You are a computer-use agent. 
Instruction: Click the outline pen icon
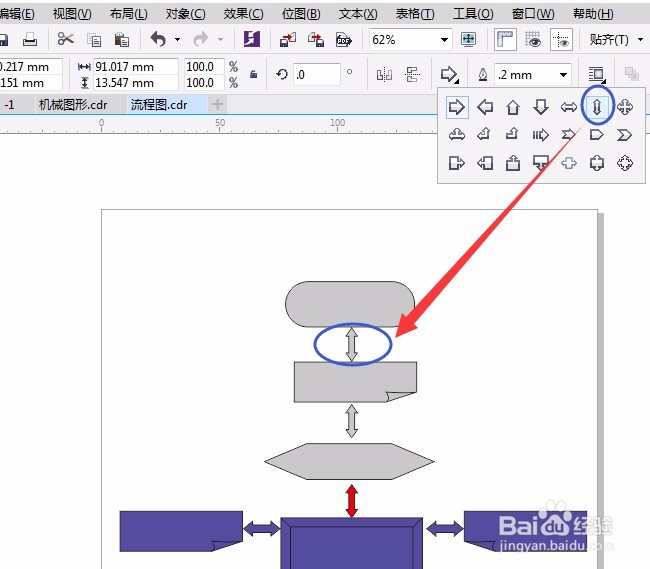(x=483, y=75)
